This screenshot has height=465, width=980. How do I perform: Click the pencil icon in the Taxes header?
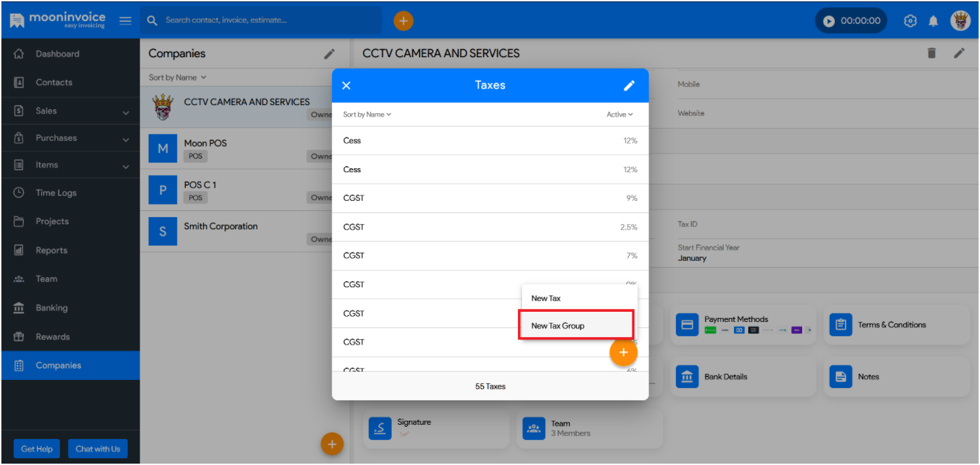(629, 85)
